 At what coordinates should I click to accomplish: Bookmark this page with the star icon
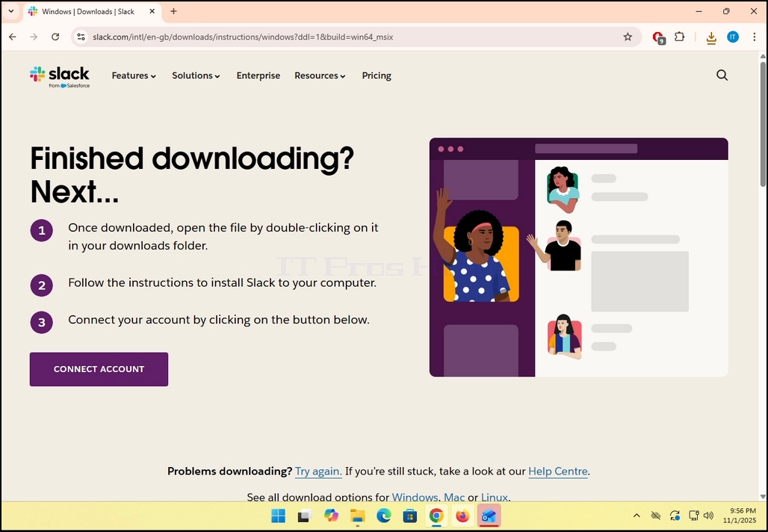point(628,37)
